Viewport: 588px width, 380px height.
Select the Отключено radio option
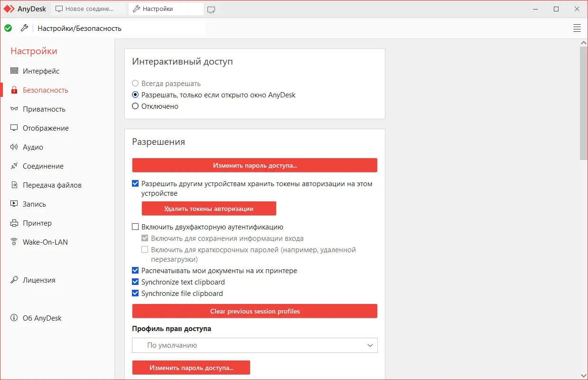tap(135, 106)
